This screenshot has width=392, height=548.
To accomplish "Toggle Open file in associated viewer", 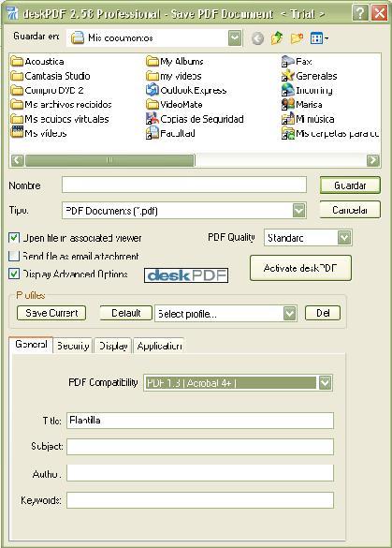I will point(14,238).
